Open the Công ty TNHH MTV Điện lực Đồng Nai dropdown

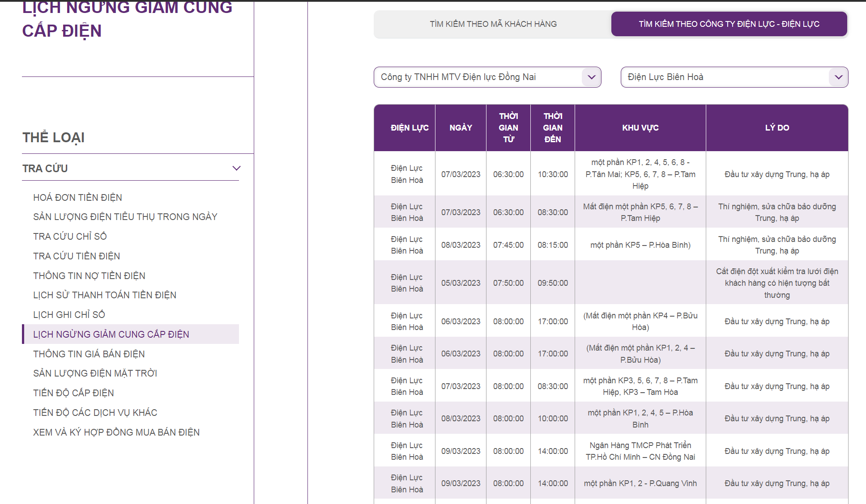(x=487, y=77)
